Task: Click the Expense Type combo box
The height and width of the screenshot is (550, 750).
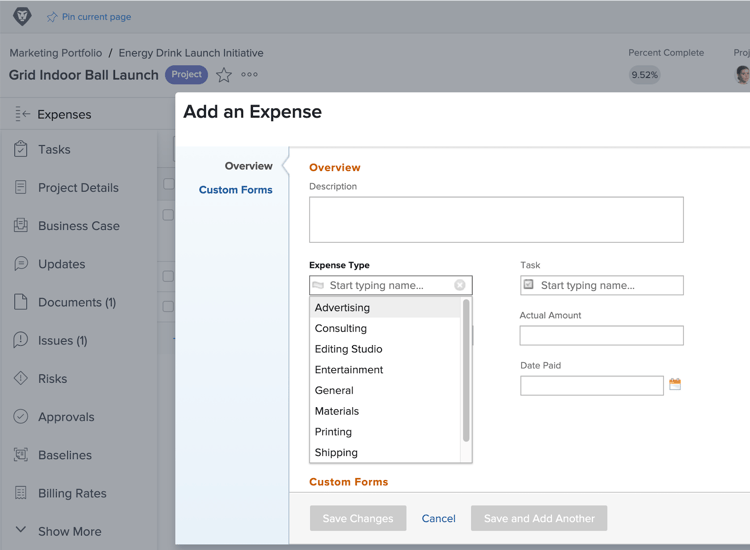Action: pos(391,285)
